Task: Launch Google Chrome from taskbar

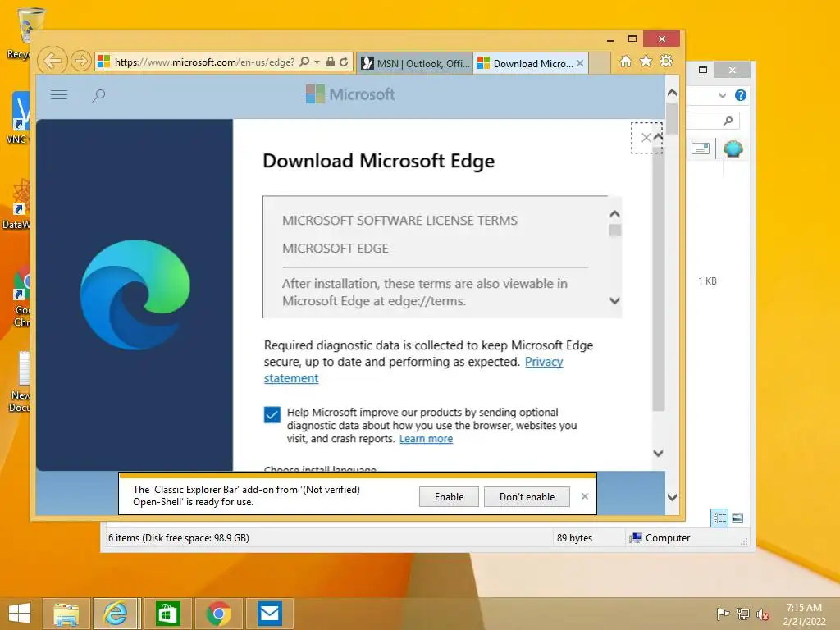Action: 218,614
